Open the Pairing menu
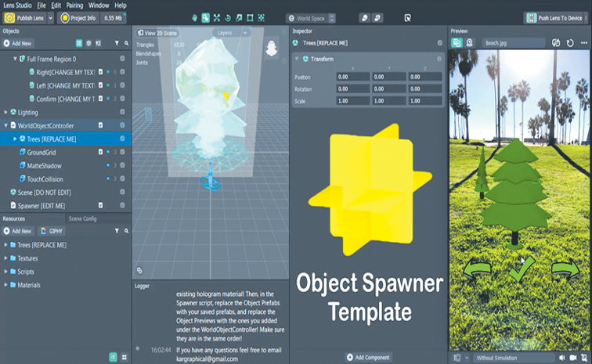This screenshot has height=364, width=592. pyautogui.click(x=74, y=5)
